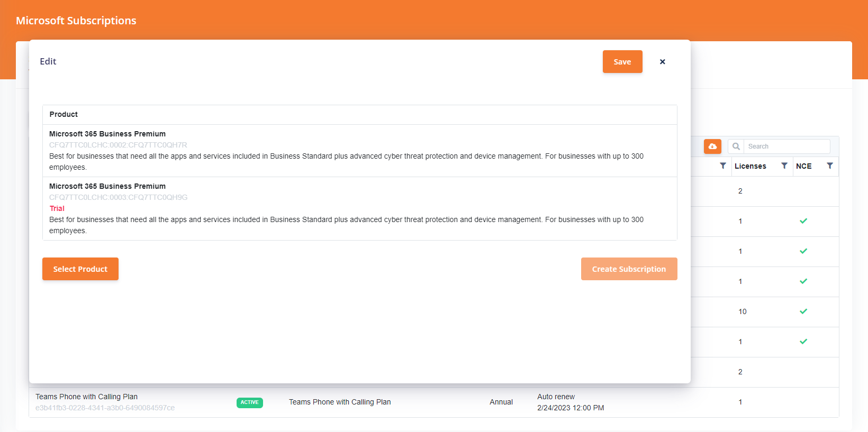Viewport: 868px width, 432px height.
Task: Click the red Trial label
Action: 57,208
